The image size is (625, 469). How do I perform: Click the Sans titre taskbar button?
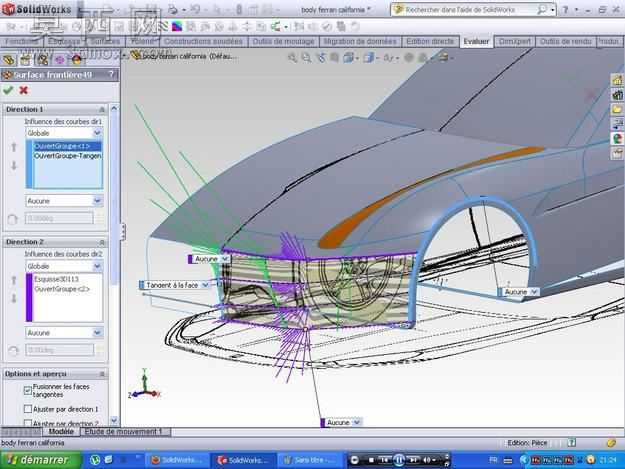tap(309, 460)
